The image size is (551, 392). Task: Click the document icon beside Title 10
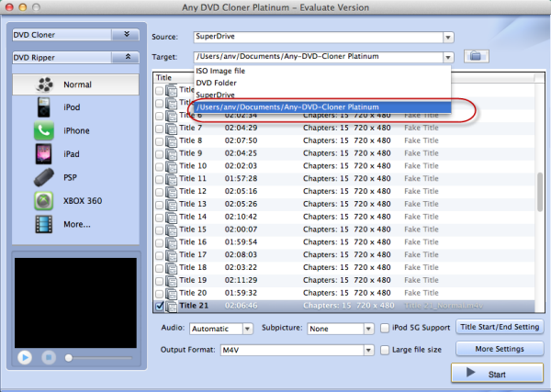click(172, 166)
